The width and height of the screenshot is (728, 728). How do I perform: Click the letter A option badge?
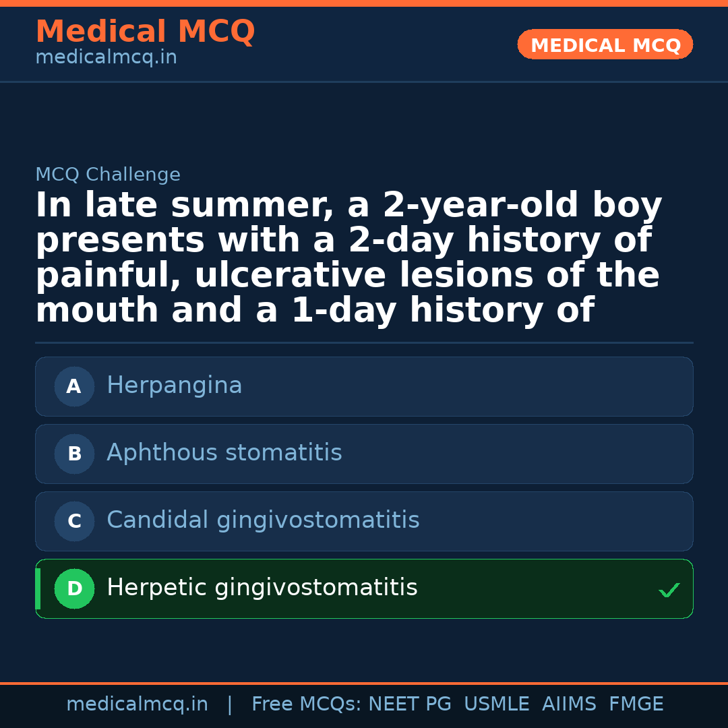[x=74, y=386]
